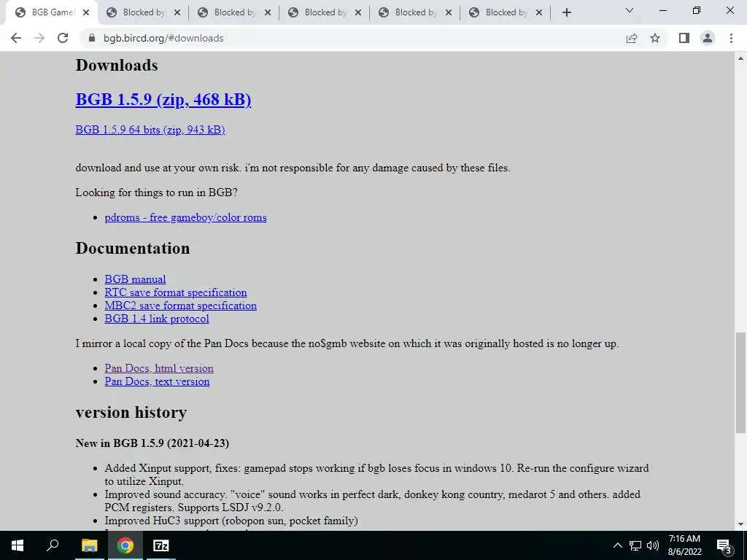Viewport: 747px width, 560px height.
Task: Open RTC save format specification
Action: point(176,292)
